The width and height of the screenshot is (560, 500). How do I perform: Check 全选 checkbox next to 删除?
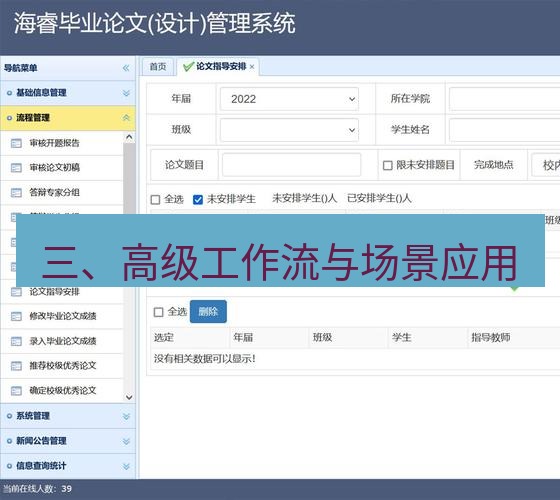[158, 312]
